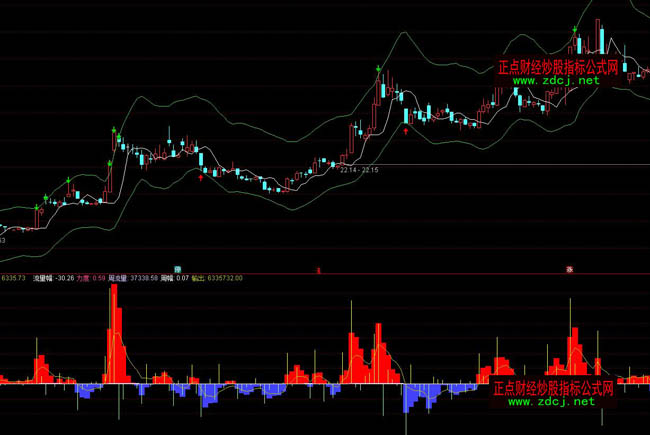Click the cyan info marker on the divider bar
This screenshot has width=650, height=435.
tap(177, 269)
